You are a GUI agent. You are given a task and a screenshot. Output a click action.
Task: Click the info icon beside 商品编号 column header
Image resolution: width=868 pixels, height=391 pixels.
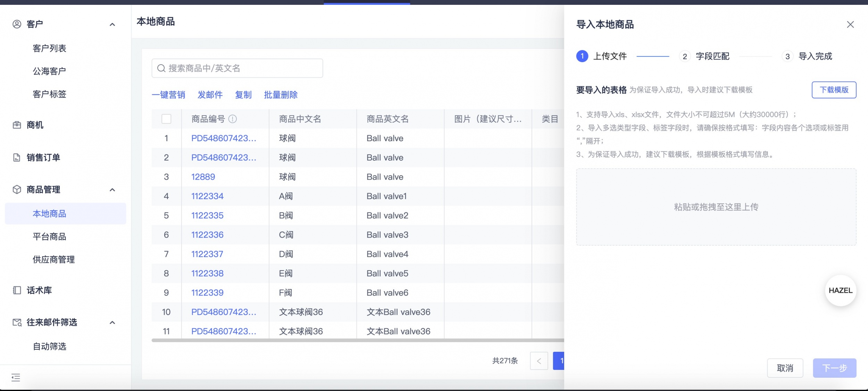click(x=232, y=119)
